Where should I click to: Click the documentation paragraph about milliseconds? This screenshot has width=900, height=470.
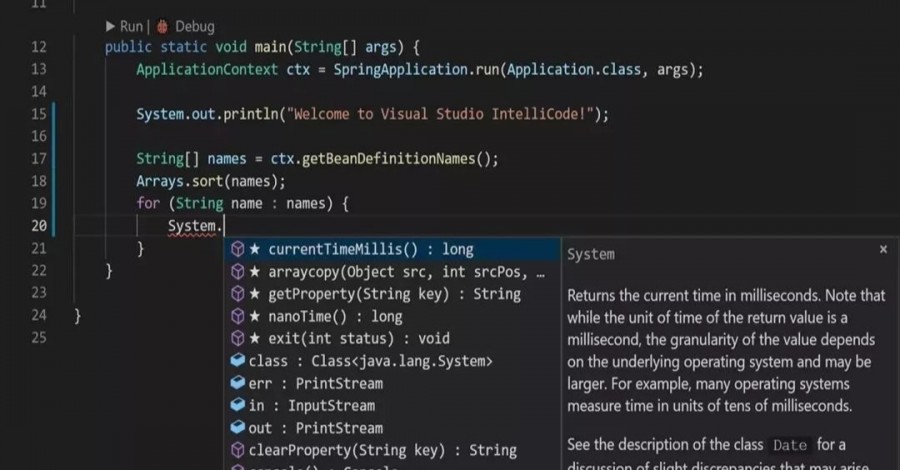click(x=726, y=351)
